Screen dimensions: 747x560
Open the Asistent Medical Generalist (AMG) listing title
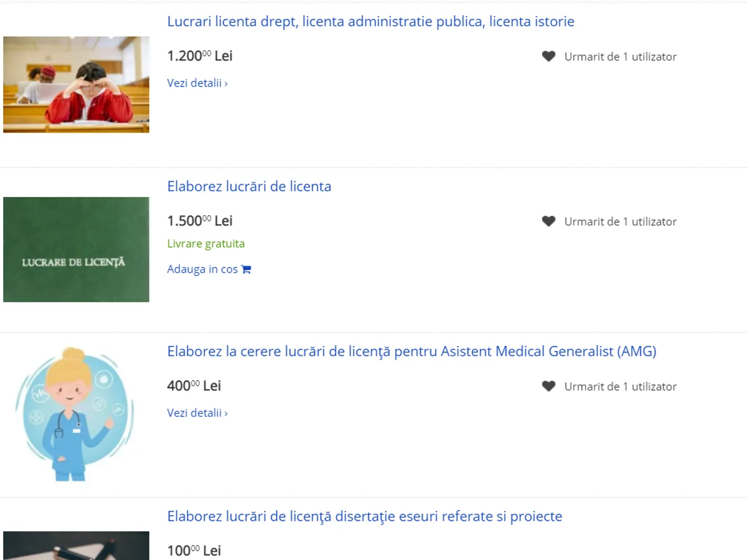(411, 352)
